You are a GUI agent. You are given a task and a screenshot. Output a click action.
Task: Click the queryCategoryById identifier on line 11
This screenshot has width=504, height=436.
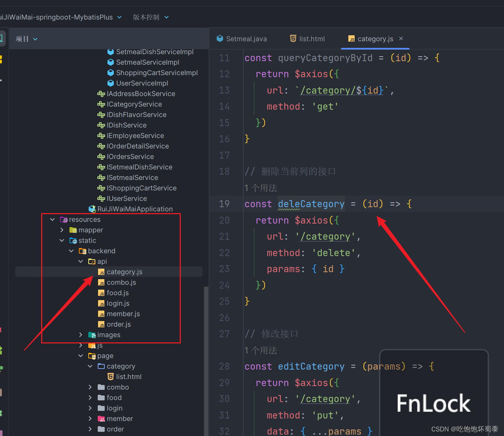point(325,58)
